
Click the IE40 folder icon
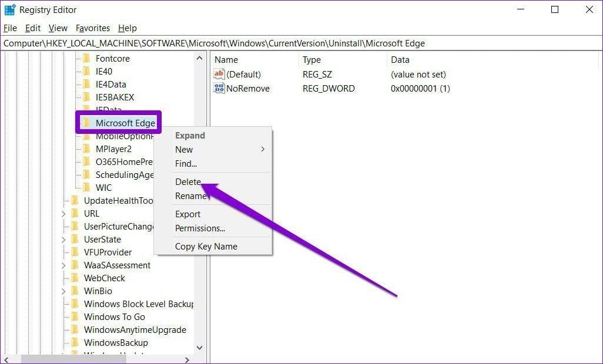point(87,71)
